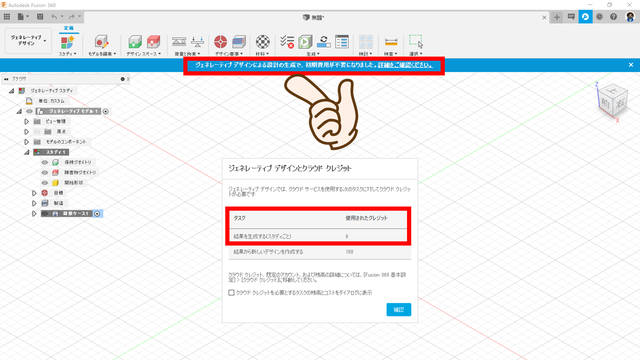Expand the Manufacturing tree node
The height and width of the screenshot is (360, 640).
(34, 203)
